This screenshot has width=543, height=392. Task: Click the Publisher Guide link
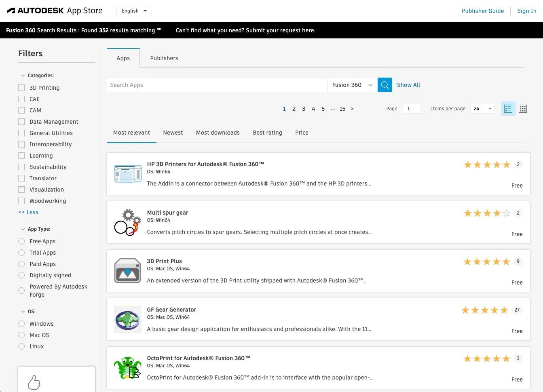point(483,11)
